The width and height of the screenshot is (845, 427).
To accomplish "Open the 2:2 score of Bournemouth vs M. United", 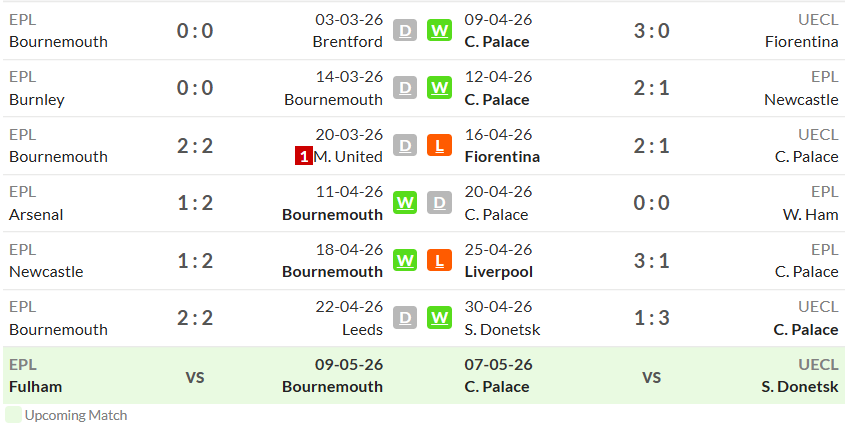I will click(x=195, y=146).
